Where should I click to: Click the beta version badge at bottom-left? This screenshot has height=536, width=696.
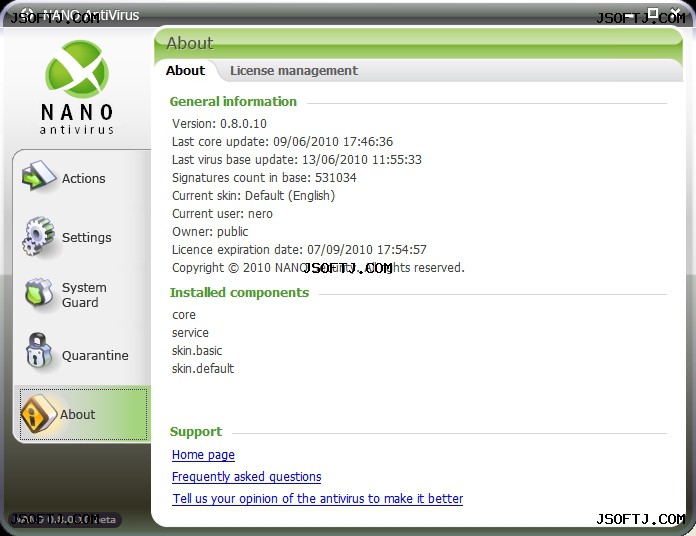coord(65,520)
